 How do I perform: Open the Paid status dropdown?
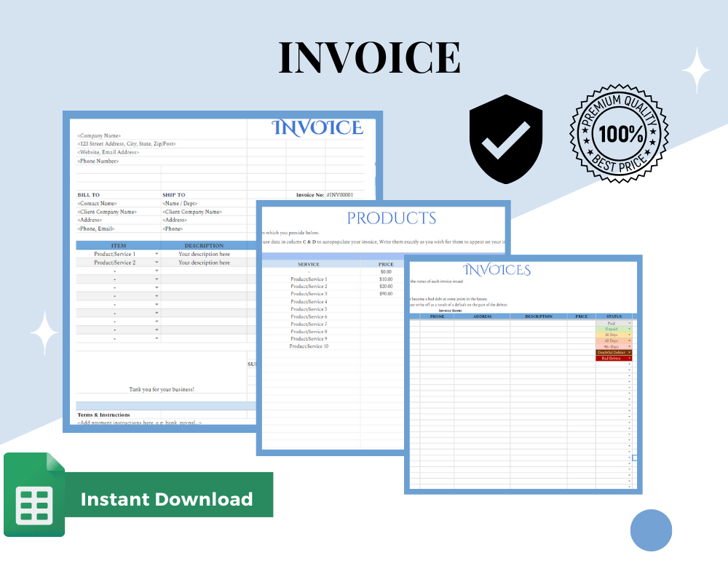point(630,323)
